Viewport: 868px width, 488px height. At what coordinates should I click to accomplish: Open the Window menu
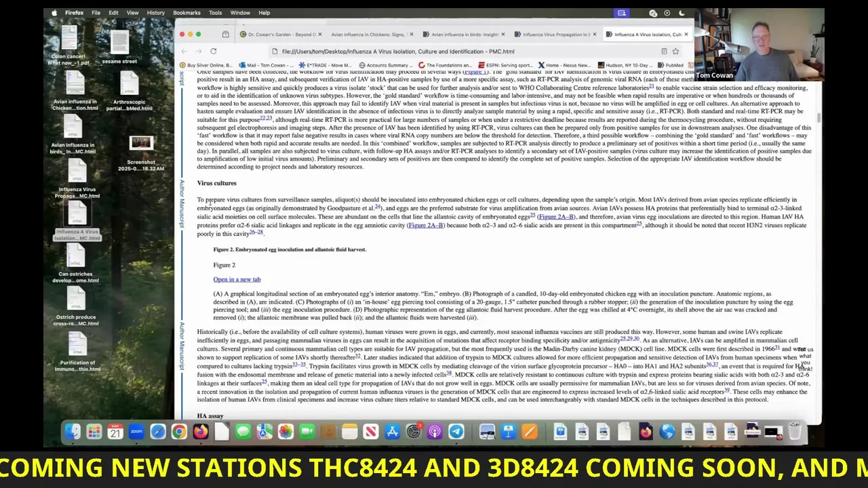click(240, 13)
